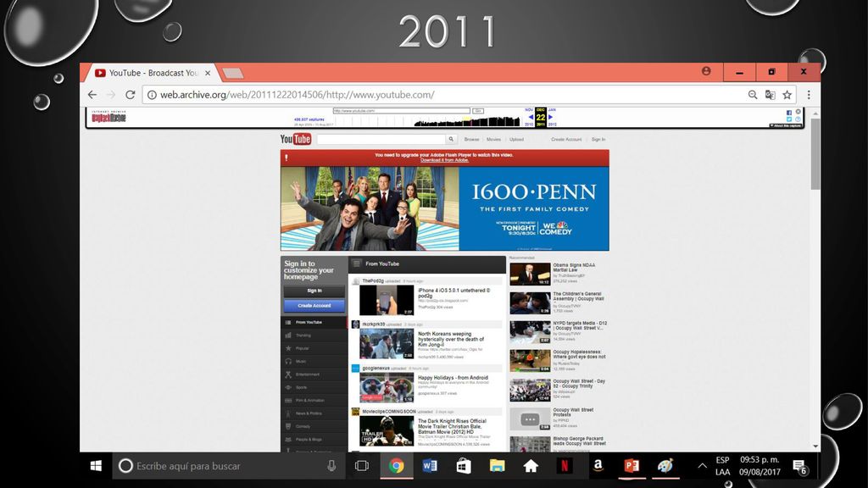Open the Browse link in YouTube header
This screenshot has height=488, width=868.
coord(471,140)
